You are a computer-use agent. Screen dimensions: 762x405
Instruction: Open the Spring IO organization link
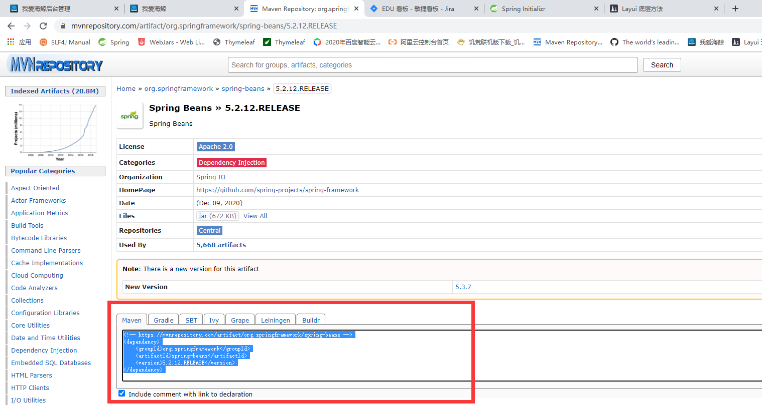211,177
